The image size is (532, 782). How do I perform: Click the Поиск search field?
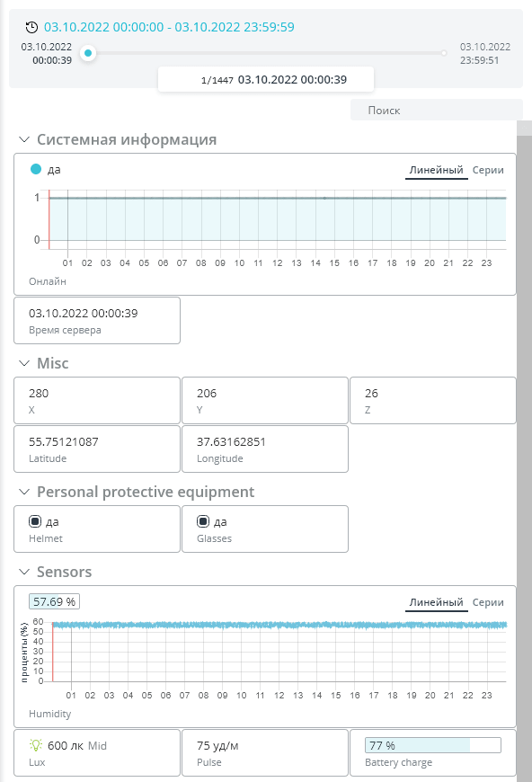pyautogui.click(x=436, y=111)
